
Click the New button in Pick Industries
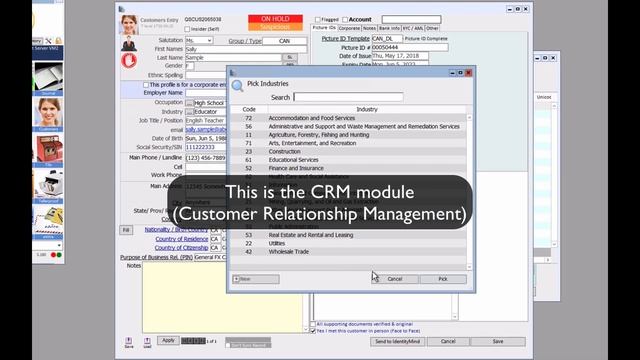tap(256, 279)
